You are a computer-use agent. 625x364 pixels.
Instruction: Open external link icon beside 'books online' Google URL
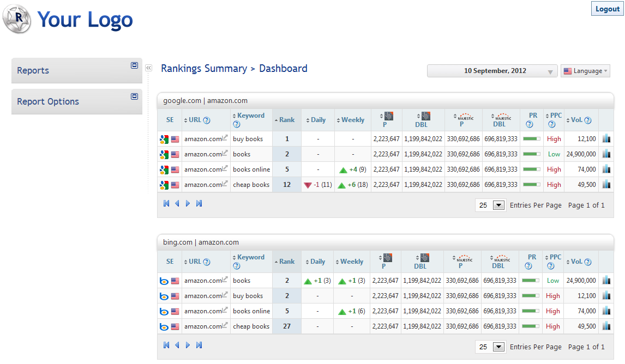pos(225,168)
